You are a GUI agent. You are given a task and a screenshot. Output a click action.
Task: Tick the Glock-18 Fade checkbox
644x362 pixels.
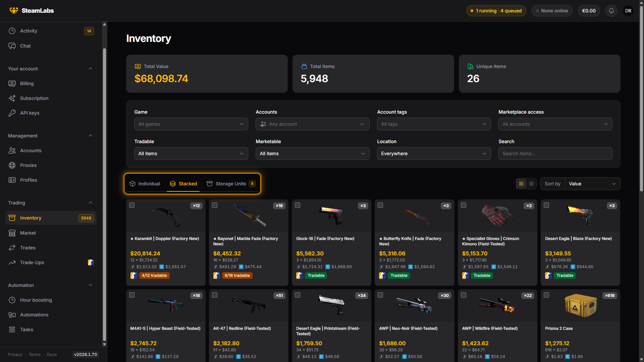pos(298,205)
